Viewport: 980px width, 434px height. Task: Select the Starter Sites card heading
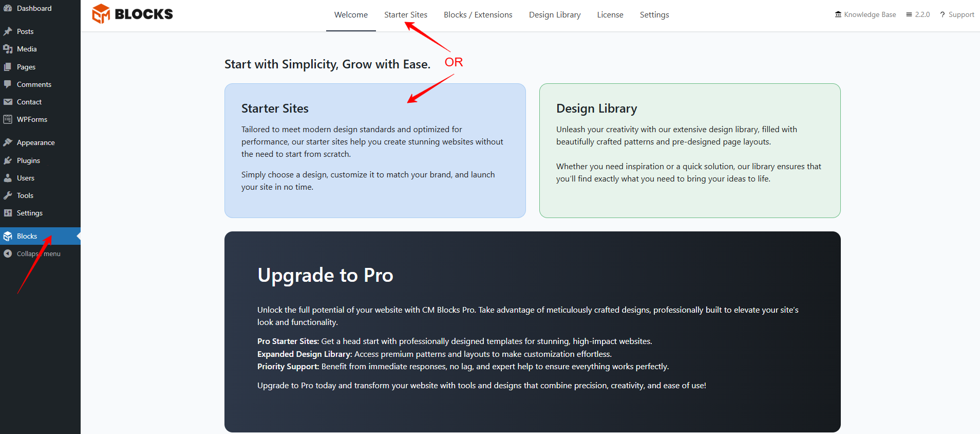(275, 109)
